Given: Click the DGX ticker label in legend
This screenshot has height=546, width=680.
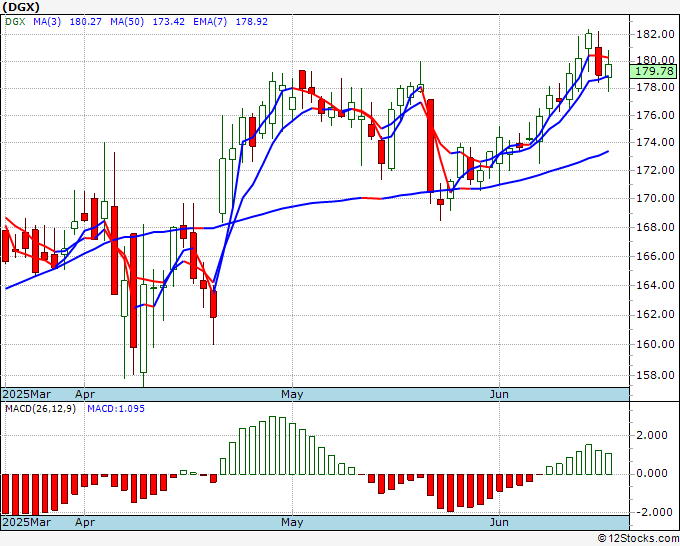Looking at the screenshot, I should [15, 22].
